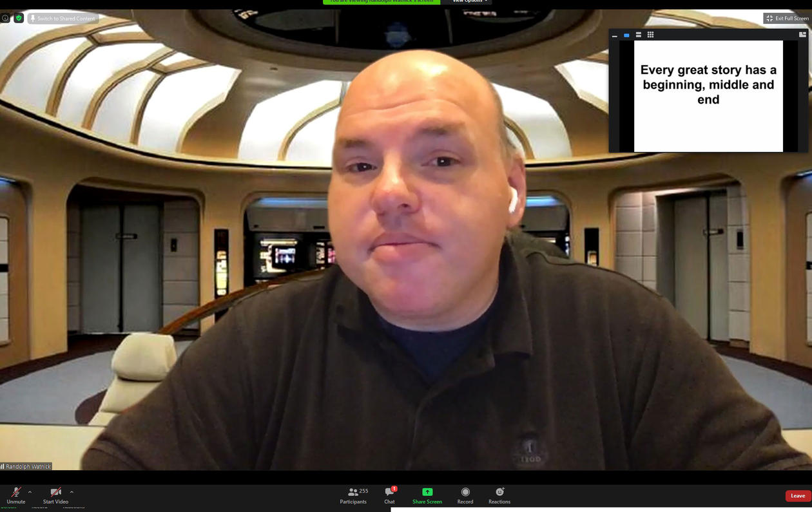The height and width of the screenshot is (512, 812).
Task: Open the Chat panel
Action: 389,495
